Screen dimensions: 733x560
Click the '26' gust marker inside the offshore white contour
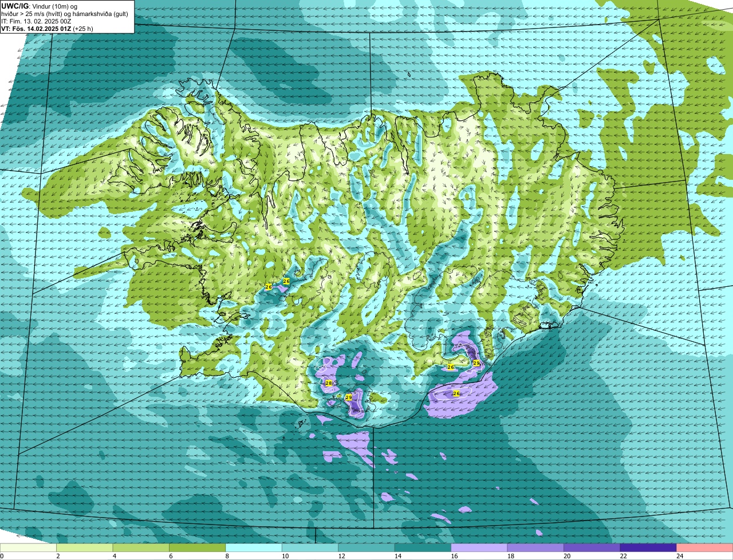pyautogui.click(x=456, y=393)
